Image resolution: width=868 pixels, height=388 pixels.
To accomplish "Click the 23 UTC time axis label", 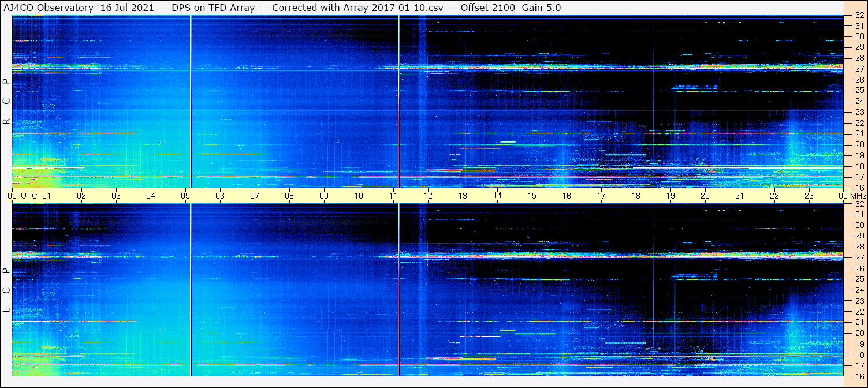I will pos(809,196).
